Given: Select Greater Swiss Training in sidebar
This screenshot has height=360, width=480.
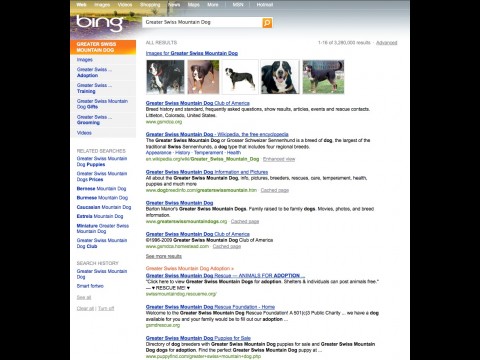Looking at the screenshot, I should pyautogui.click(x=94, y=88).
